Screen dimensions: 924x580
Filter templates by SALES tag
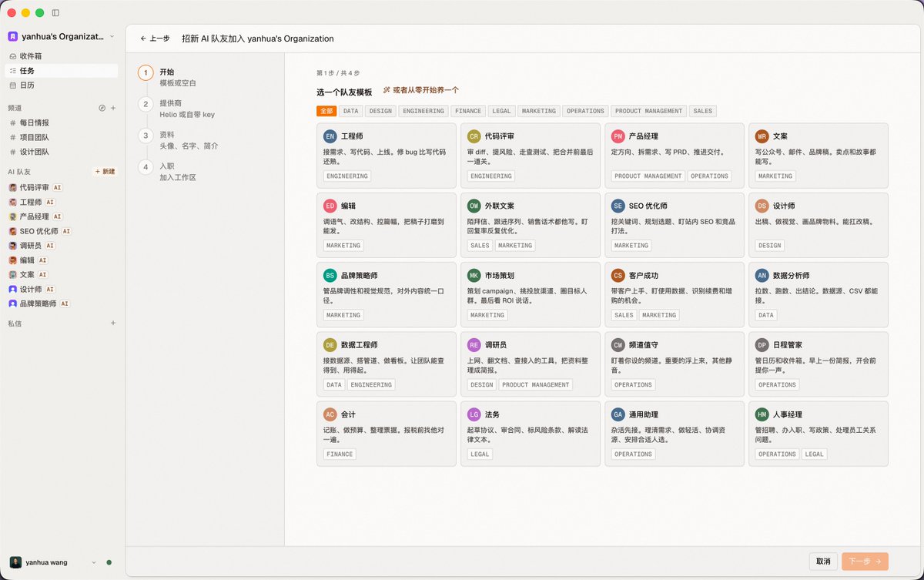pos(703,111)
